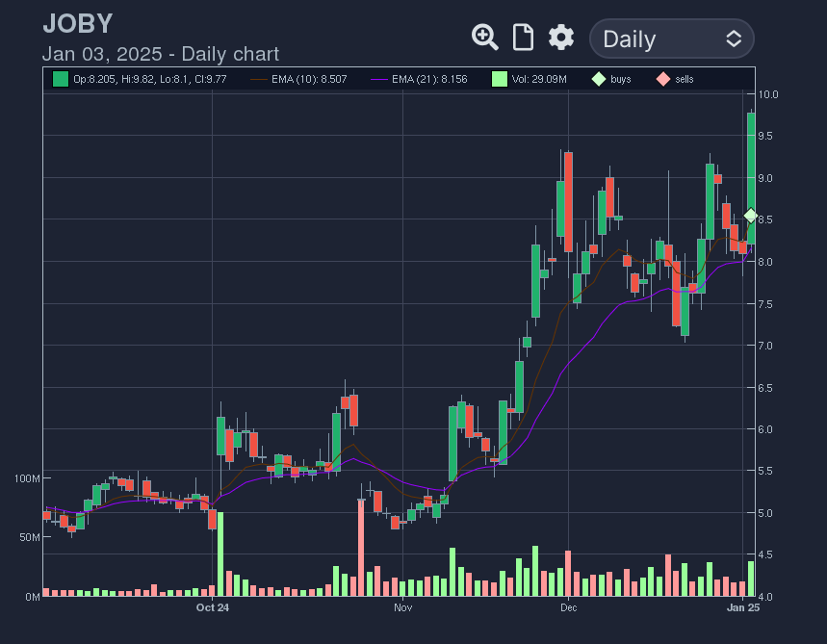Click the 100M volume axis label

click(x=27, y=478)
